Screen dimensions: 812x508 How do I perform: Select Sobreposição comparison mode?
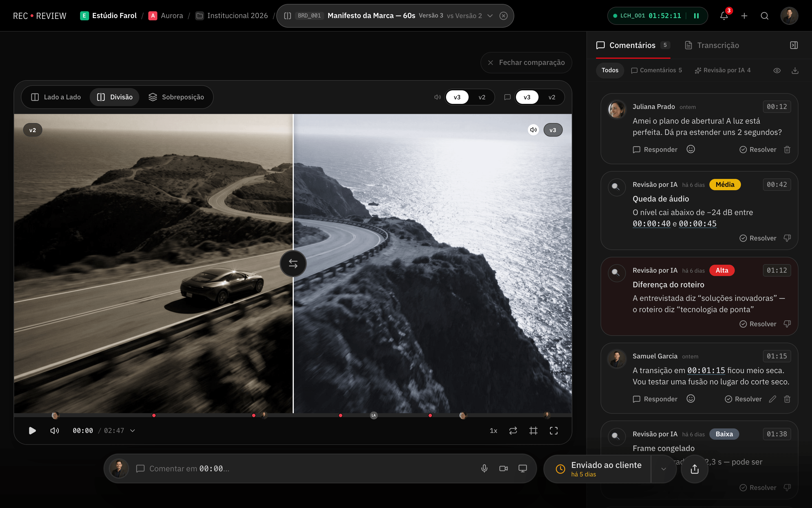(176, 97)
